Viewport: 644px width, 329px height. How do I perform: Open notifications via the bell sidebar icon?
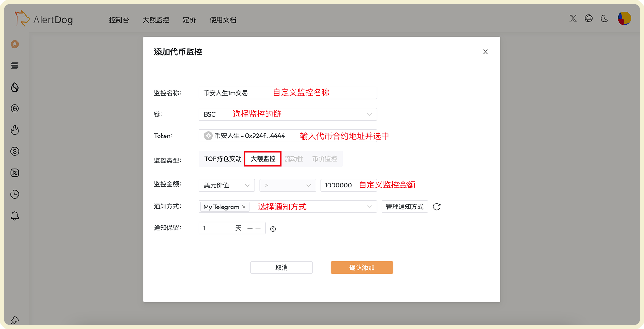15,216
